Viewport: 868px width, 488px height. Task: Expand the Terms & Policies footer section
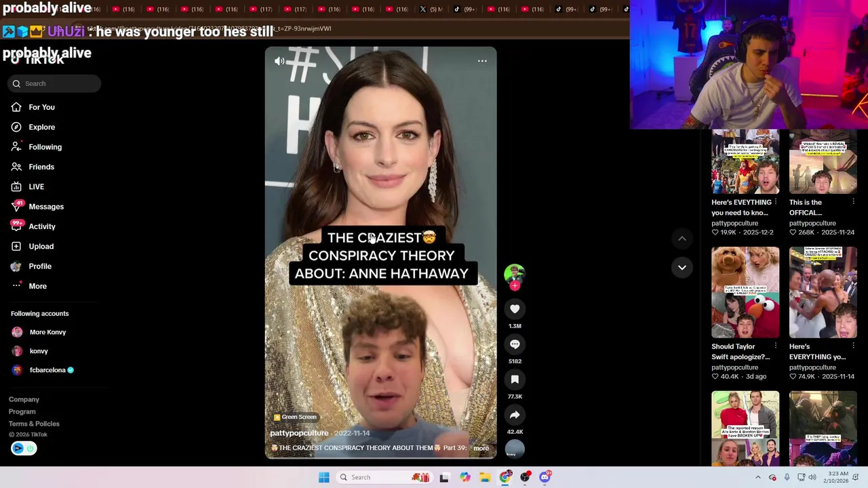coord(34,424)
